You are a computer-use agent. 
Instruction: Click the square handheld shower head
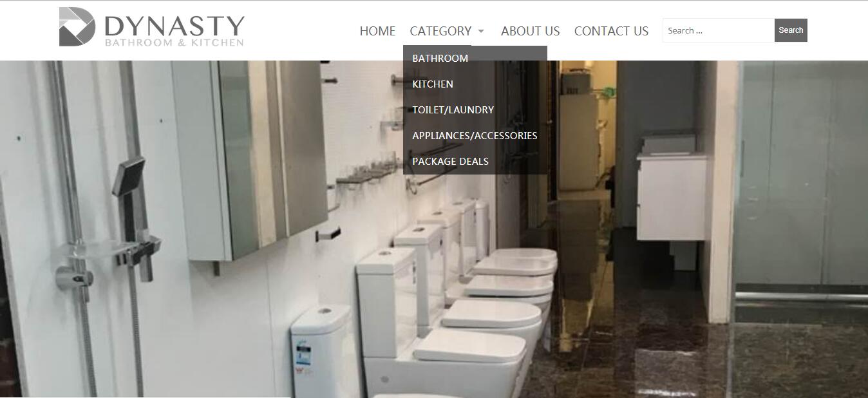pos(128,176)
